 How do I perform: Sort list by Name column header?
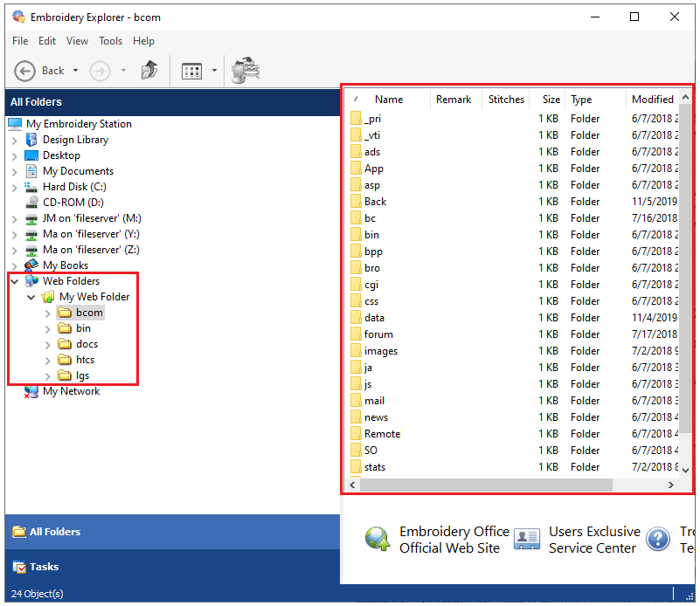[x=389, y=100]
